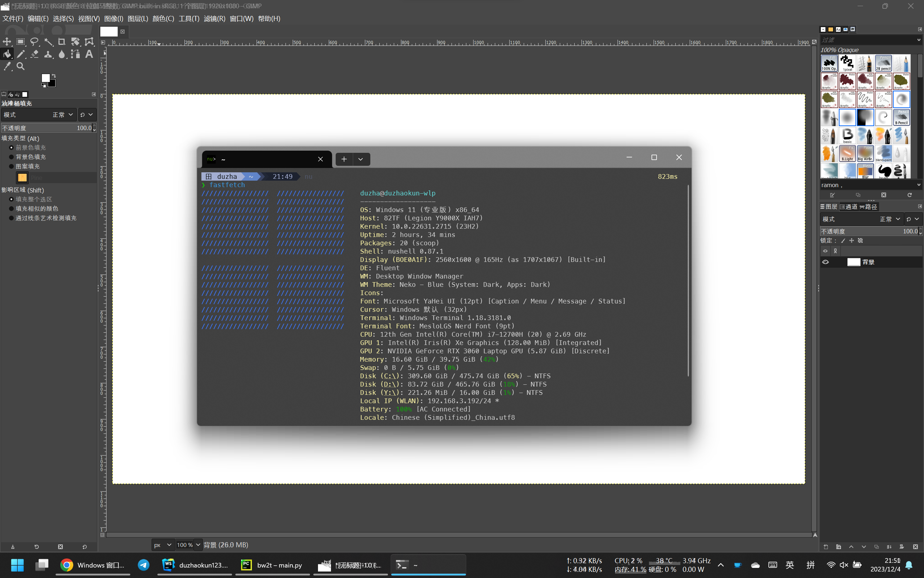Select the Eraser tool
Image resolution: width=924 pixels, height=578 pixels.
[34, 54]
